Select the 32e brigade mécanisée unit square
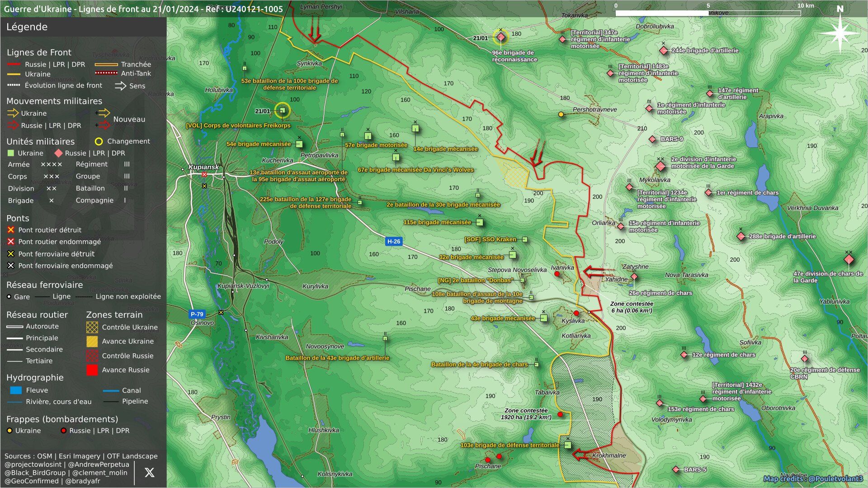This screenshot has width=868, height=488. click(512, 255)
